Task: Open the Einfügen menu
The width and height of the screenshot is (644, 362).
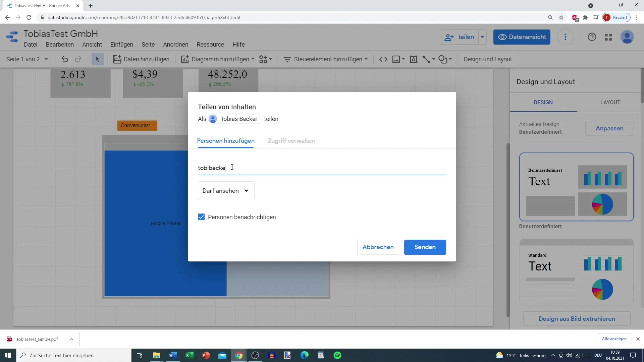Action: coord(122,45)
